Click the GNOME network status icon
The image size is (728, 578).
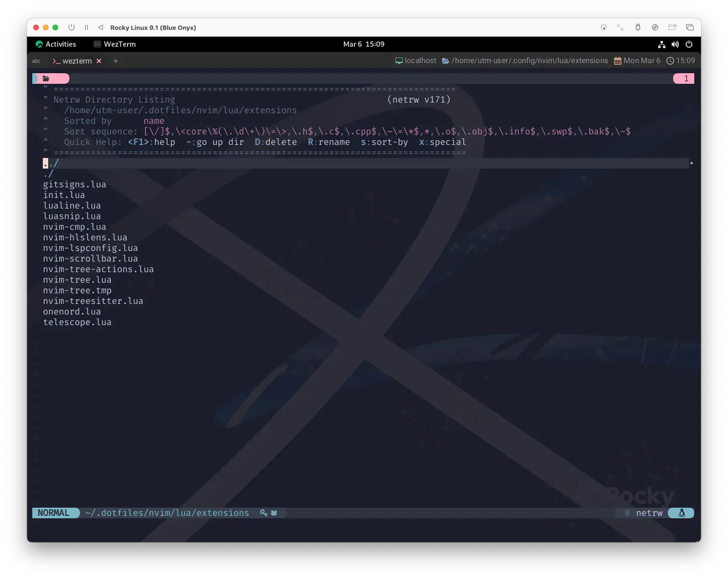[x=662, y=44]
